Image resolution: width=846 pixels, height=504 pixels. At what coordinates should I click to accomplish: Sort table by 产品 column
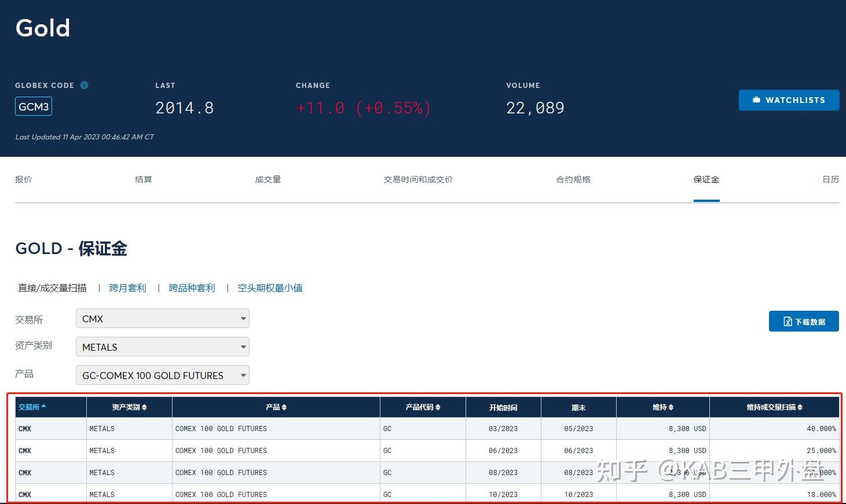(276, 407)
